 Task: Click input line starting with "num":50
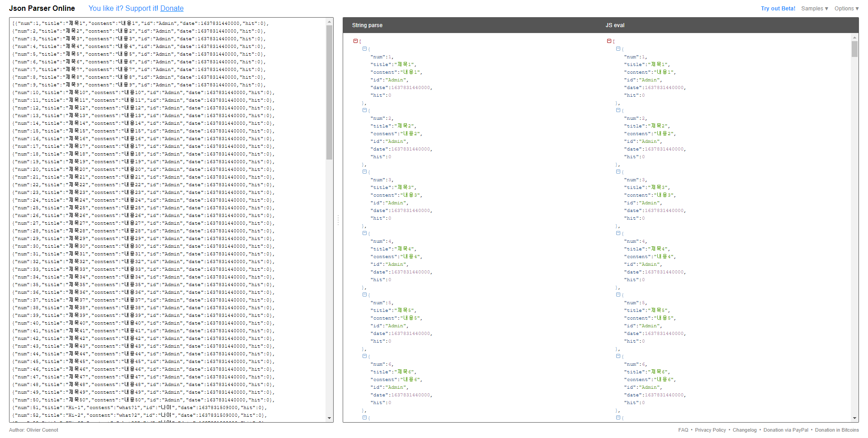[x=143, y=400]
